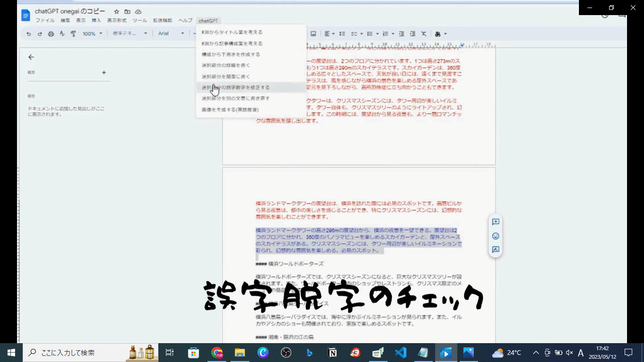Viewport: 644px width, 362px height.
Task: Open the ツール menu
Action: [x=140, y=21]
